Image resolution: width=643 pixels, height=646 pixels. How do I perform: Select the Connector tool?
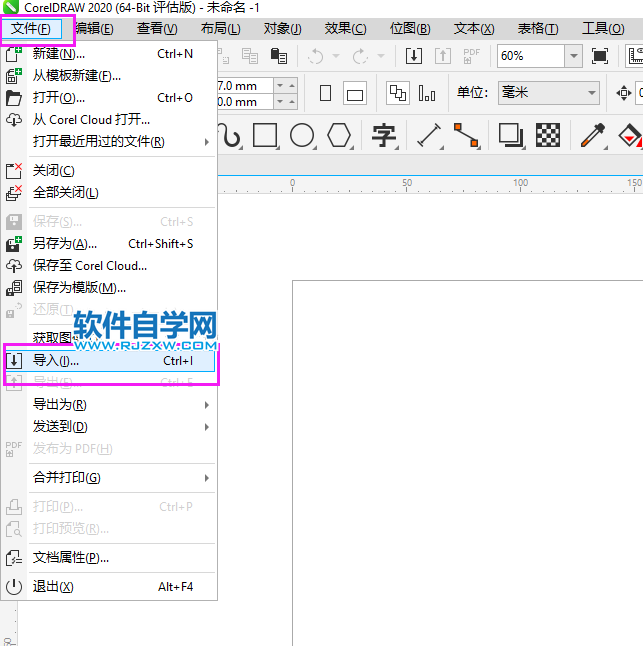pyautogui.click(x=466, y=135)
